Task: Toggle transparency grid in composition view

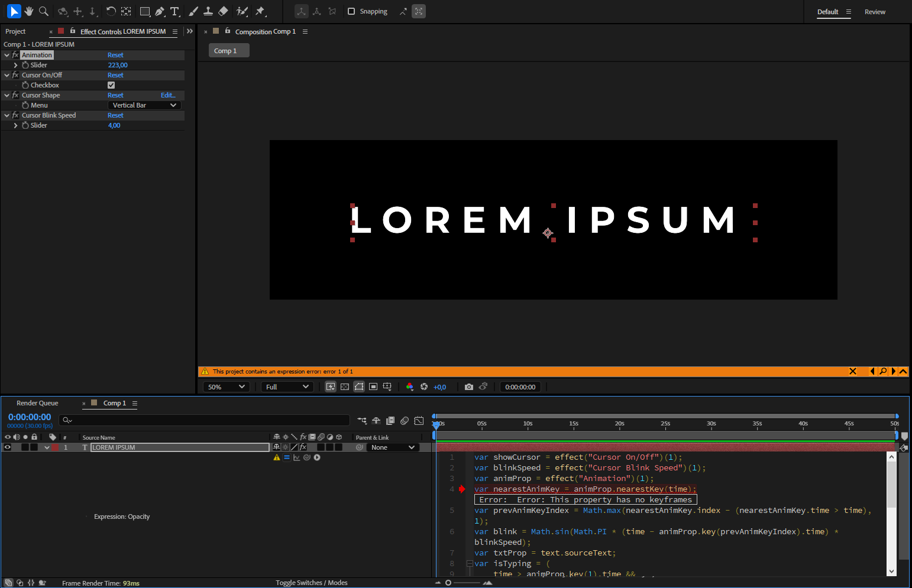Action: point(345,386)
